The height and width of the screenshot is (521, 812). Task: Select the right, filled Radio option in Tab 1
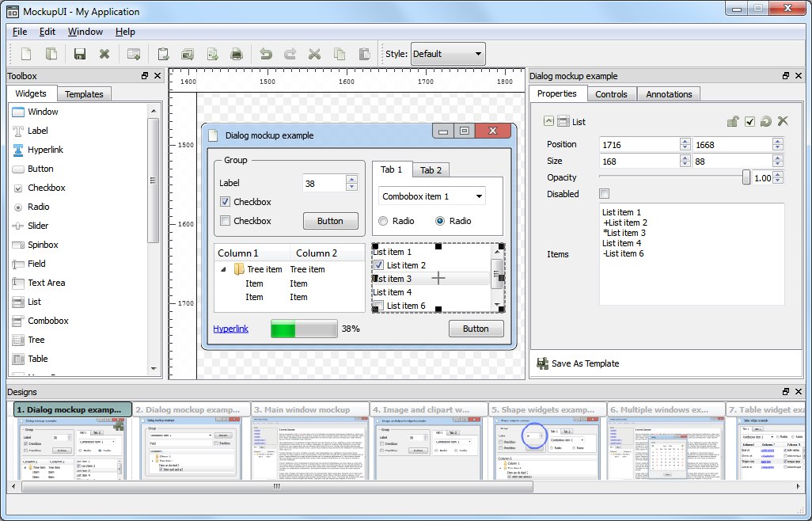click(x=440, y=221)
